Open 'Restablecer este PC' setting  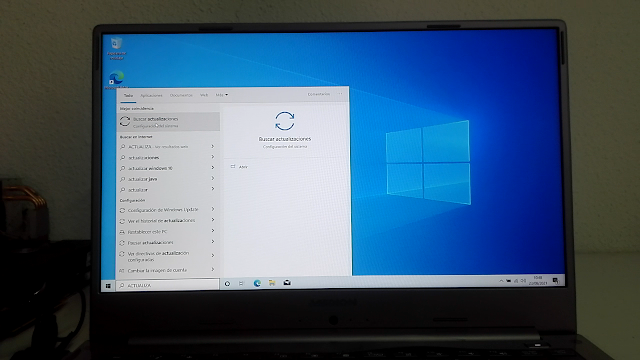(x=167, y=231)
